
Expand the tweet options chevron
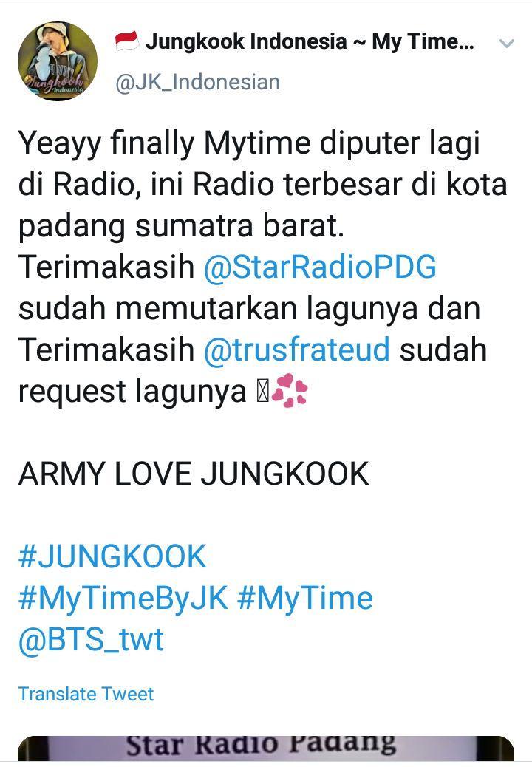coord(507,44)
